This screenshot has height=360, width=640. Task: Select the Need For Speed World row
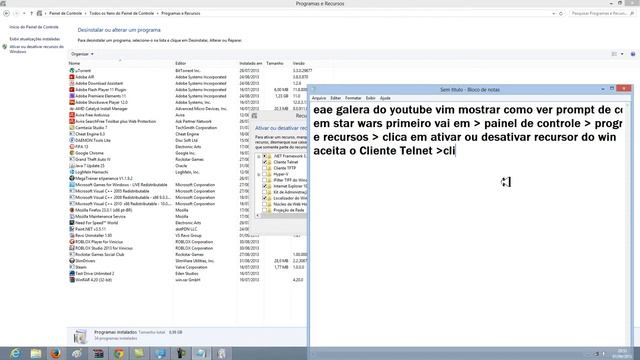pos(188,223)
